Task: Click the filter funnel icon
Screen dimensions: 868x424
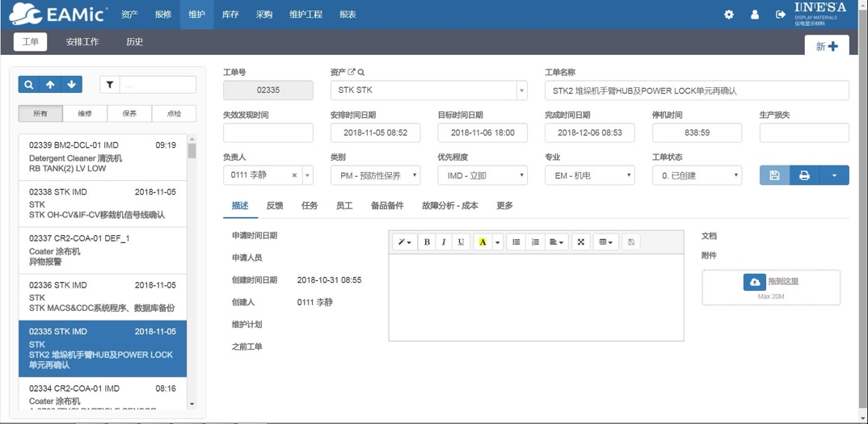Action: click(x=110, y=85)
